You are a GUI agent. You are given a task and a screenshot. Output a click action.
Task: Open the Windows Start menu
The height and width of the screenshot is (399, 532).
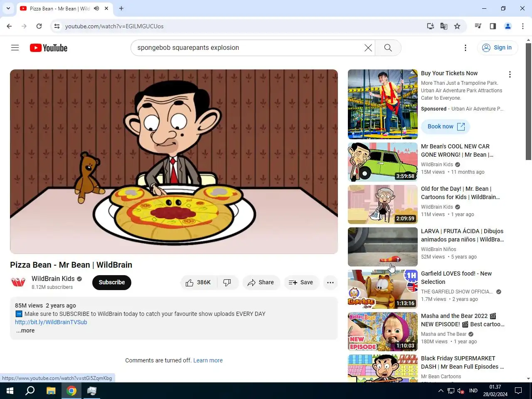(x=10, y=391)
